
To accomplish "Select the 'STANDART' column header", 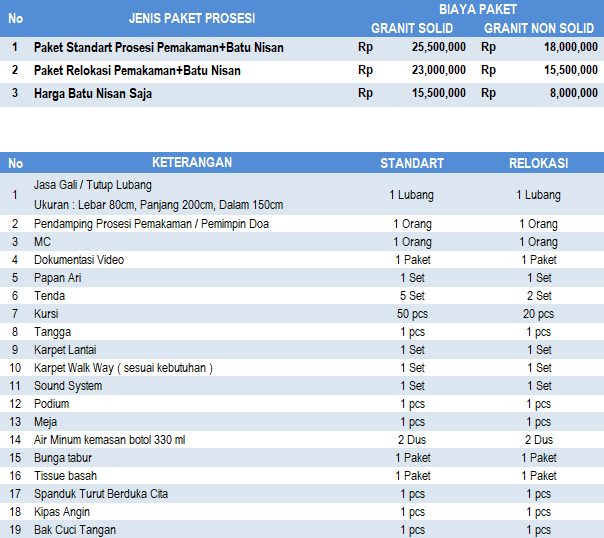I will tap(412, 163).
